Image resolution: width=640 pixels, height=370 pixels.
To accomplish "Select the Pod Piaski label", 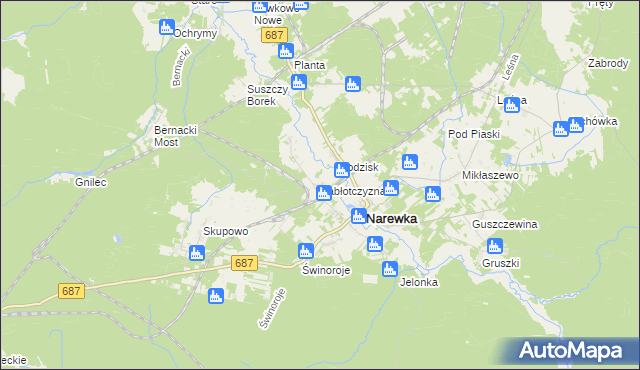I will 474,134.
